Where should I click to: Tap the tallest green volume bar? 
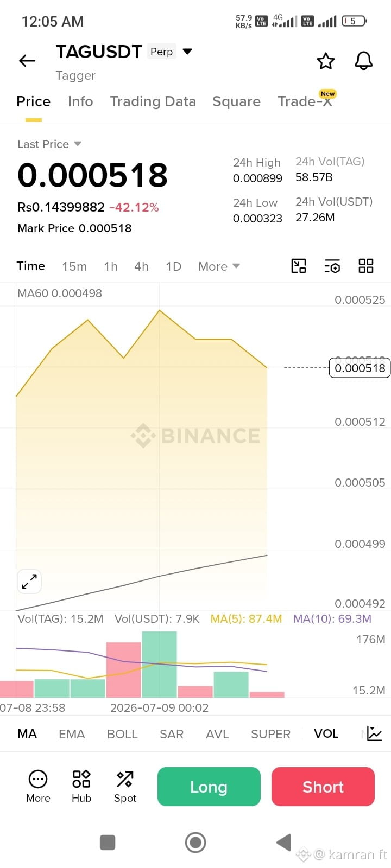pyautogui.click(x=159, y=665)
